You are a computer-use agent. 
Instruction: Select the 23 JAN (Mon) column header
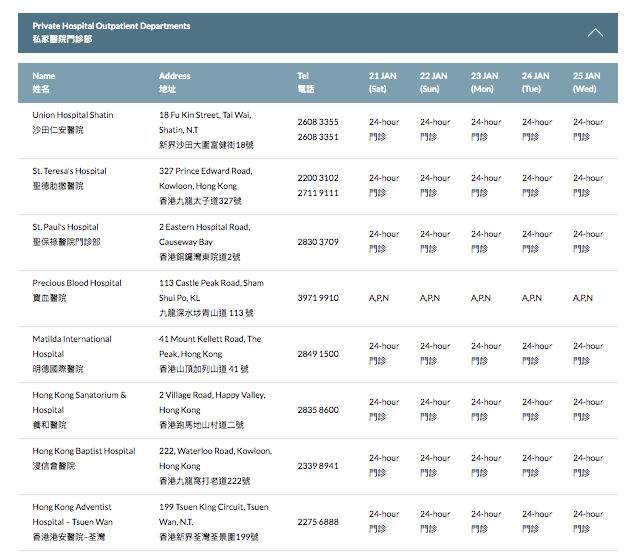point(484,82)
